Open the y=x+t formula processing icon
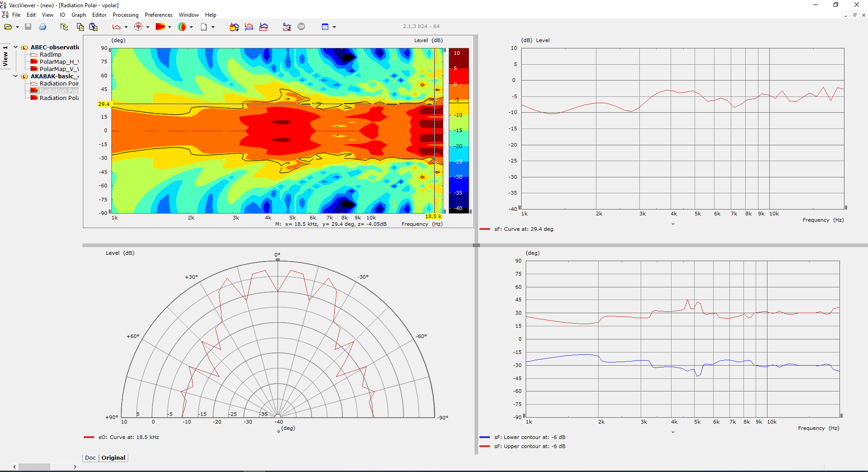The width and height of the screenshot is (868, 472). [249, 27]
